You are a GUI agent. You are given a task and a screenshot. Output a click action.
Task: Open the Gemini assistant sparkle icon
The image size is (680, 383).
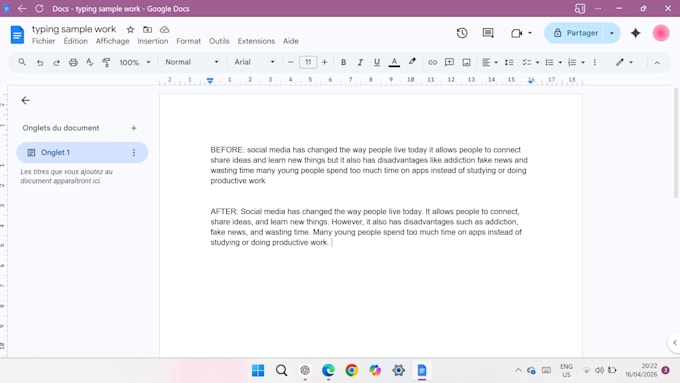click(x=635, y=33)
